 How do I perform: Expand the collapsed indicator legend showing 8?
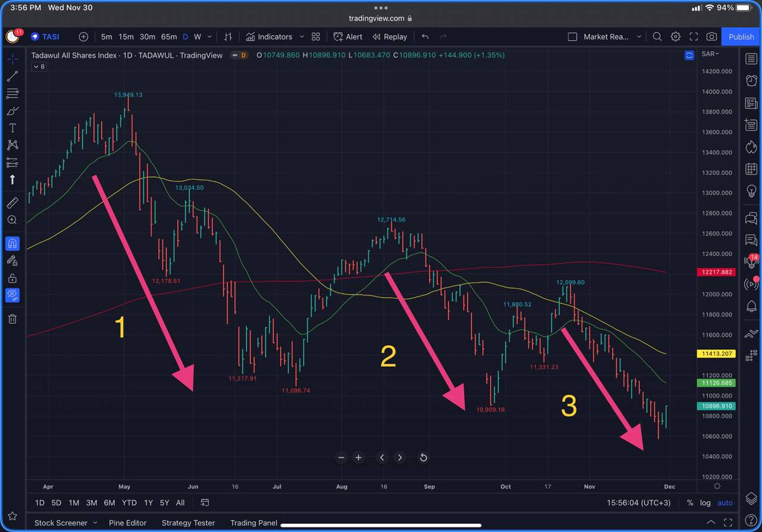click(x=39, y=67)
